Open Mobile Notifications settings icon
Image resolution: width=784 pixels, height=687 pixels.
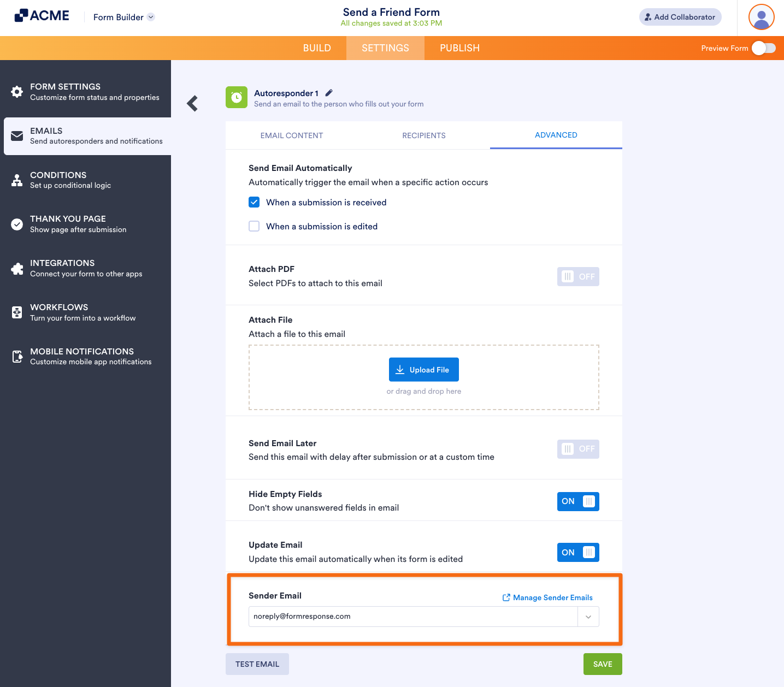(x=17, y=356)
